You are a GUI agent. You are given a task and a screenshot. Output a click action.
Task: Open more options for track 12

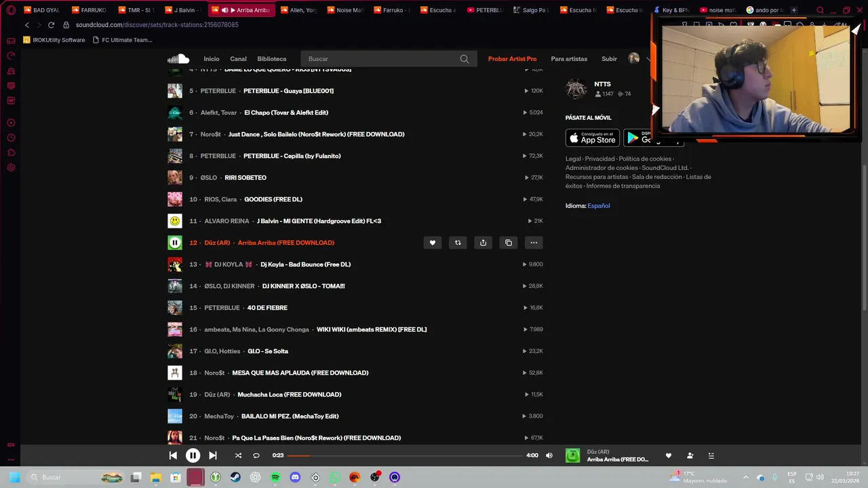click(x=534, y=243)
